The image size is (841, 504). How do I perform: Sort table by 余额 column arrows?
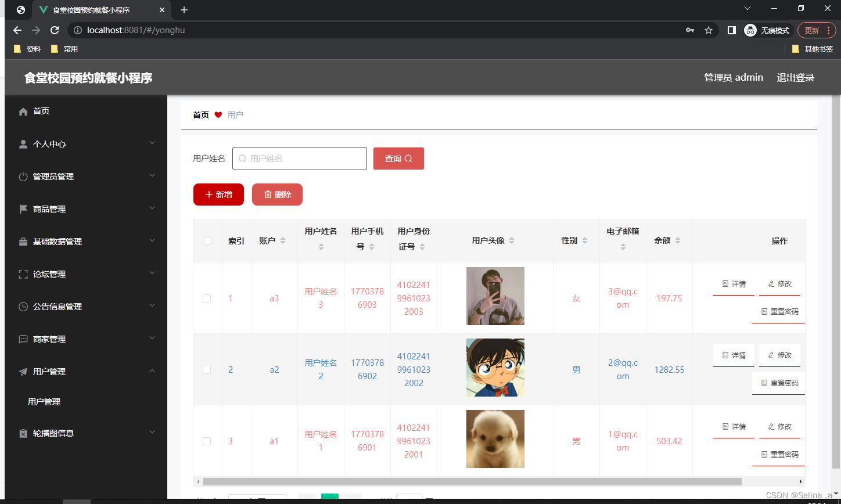pos(678,240)
